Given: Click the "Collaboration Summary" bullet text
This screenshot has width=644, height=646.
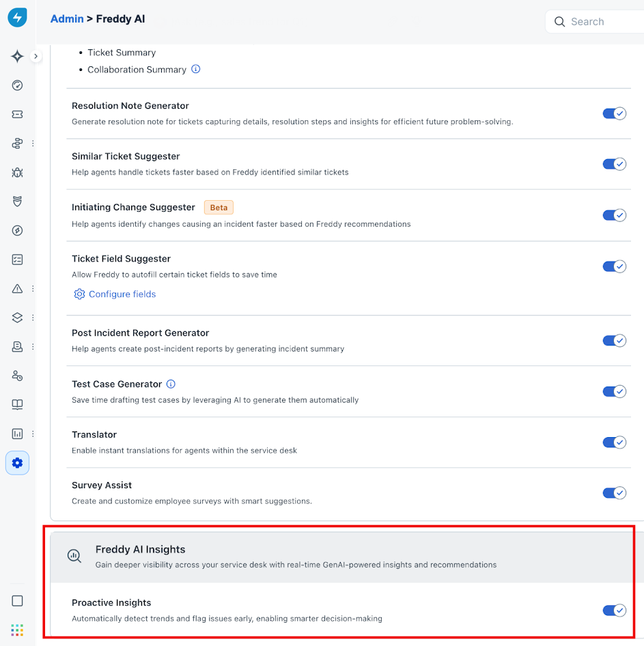Looking at the screenshot, I should click(x=137, y=70).
